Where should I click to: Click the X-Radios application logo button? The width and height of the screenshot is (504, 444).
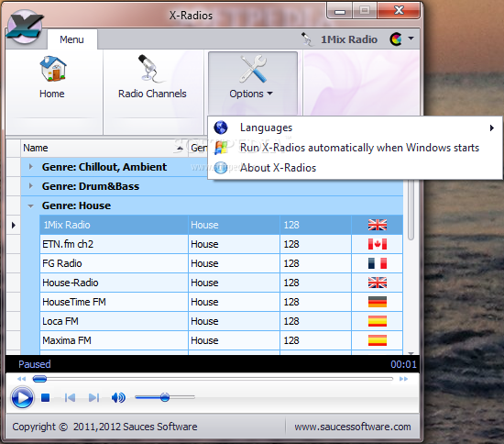click(25, 27)
